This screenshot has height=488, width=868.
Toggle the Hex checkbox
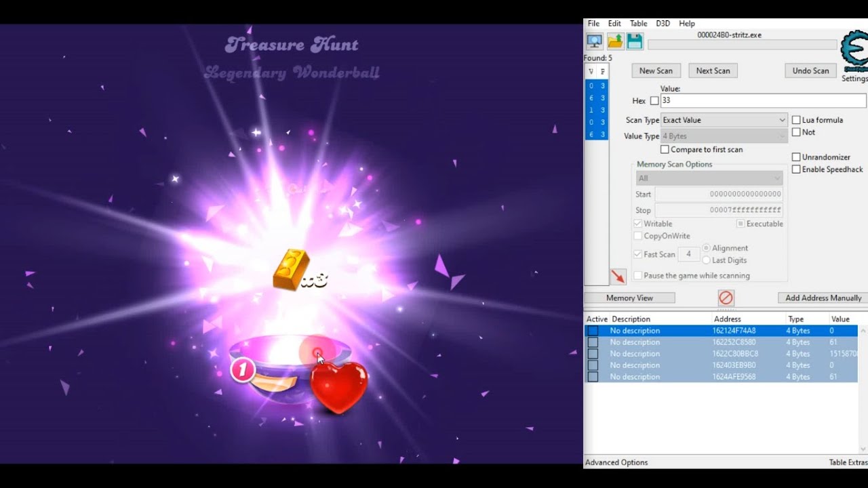(x=654, y=101)
